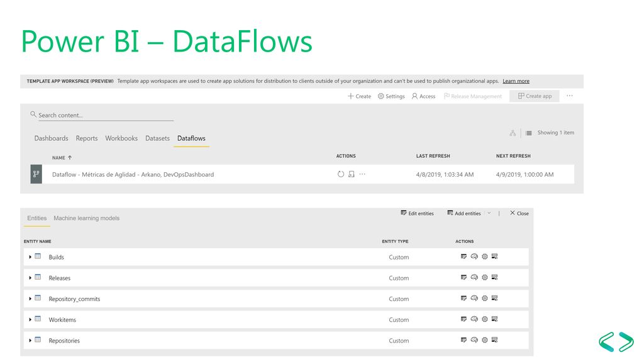Viewport: 644px width, 362px height.
Task: Click the last refresh time 4/8/2019, 1:03:34 AM
Action: point(445,175)
